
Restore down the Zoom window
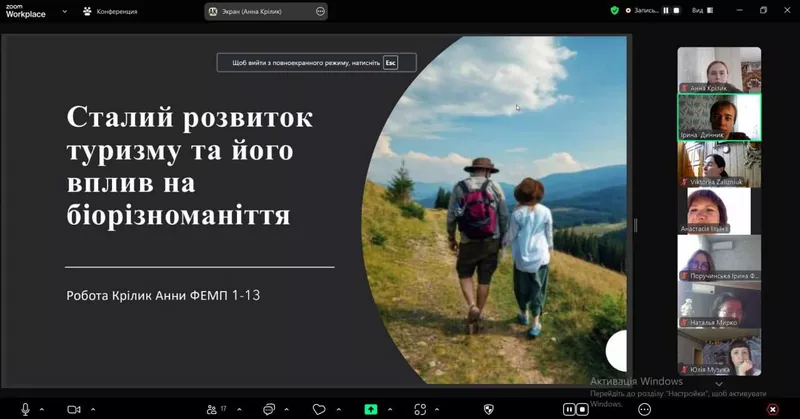763,10
